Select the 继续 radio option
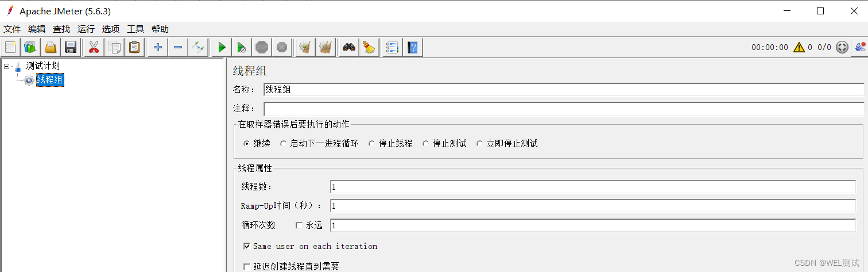868x272 pixels. [x=247, y=144]
